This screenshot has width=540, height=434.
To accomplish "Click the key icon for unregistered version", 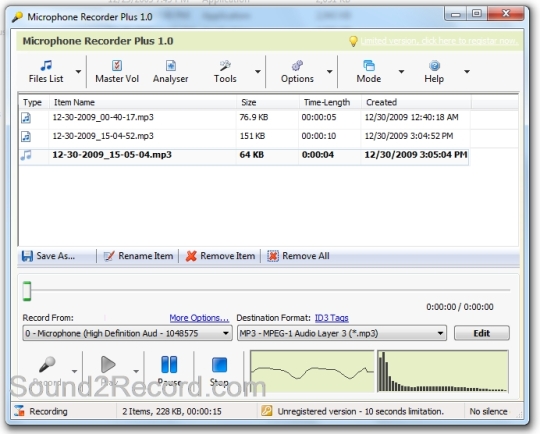I will point(267,411).
